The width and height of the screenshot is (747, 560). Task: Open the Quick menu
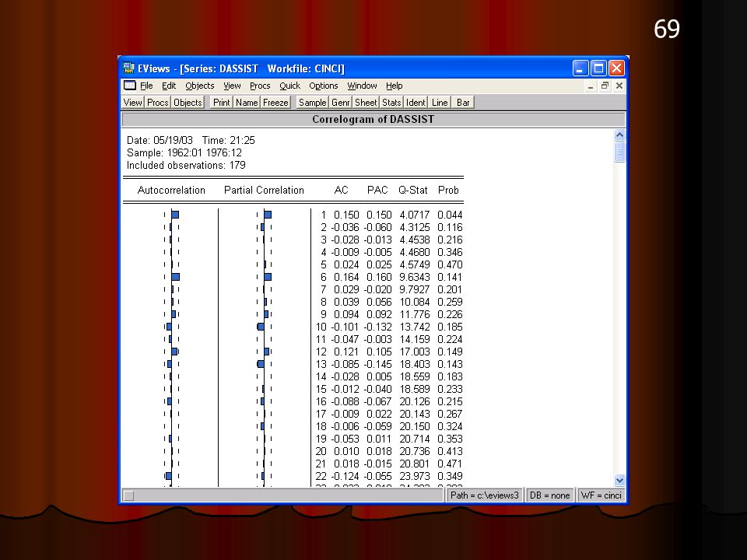pyautogui.click(x=289, y=86)
